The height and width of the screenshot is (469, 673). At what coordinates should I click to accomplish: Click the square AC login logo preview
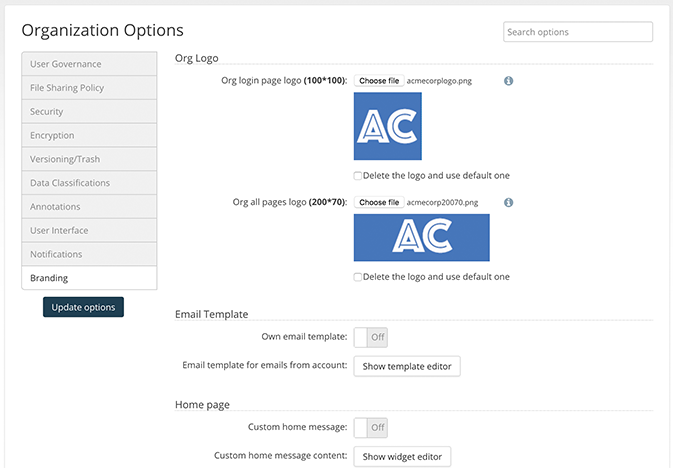387,126
